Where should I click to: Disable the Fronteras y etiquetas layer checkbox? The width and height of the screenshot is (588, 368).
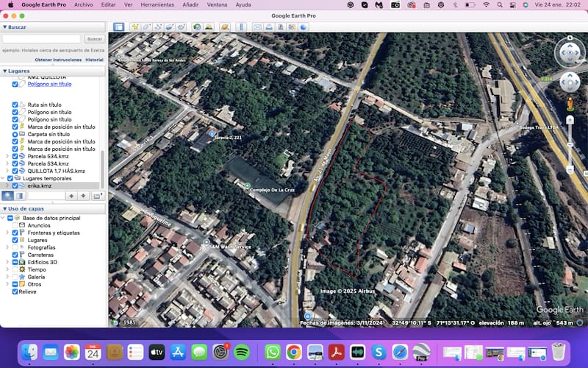click(15, 233)
